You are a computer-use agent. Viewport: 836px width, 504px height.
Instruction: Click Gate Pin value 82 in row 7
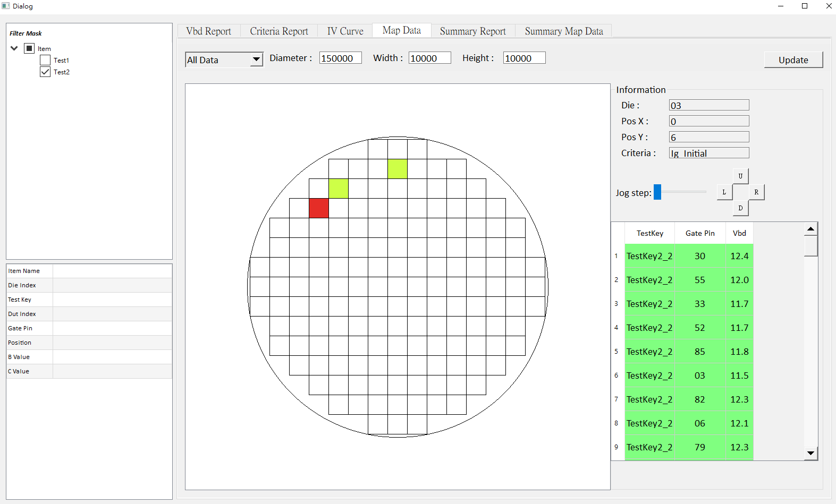[x=700, y=399]
